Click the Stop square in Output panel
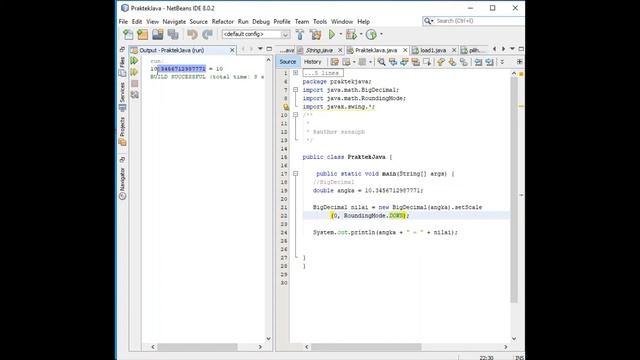640x360 pixels. tap(134, 84)
